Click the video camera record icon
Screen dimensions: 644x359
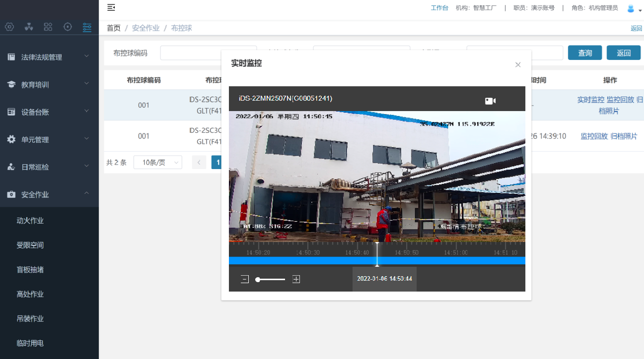click(490, 101)
